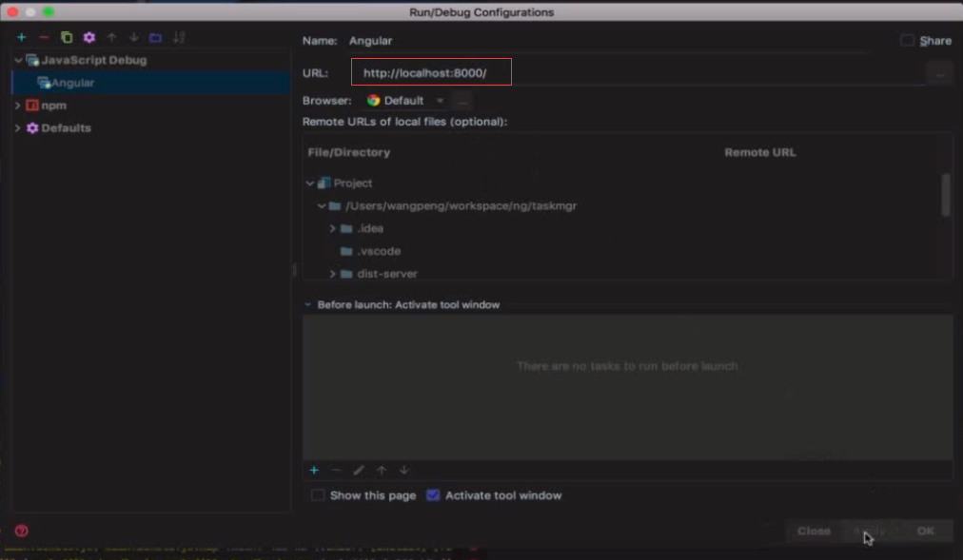This screenshot has height=560, width=963.
Task: Expand the .idea folder
Action: tap(332, 229)
